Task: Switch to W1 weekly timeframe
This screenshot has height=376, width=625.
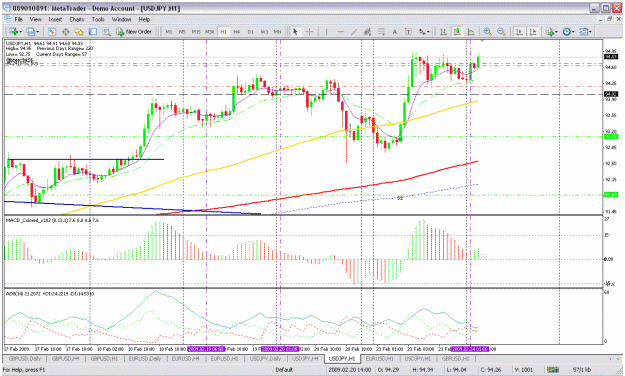Action: (264, 31)
